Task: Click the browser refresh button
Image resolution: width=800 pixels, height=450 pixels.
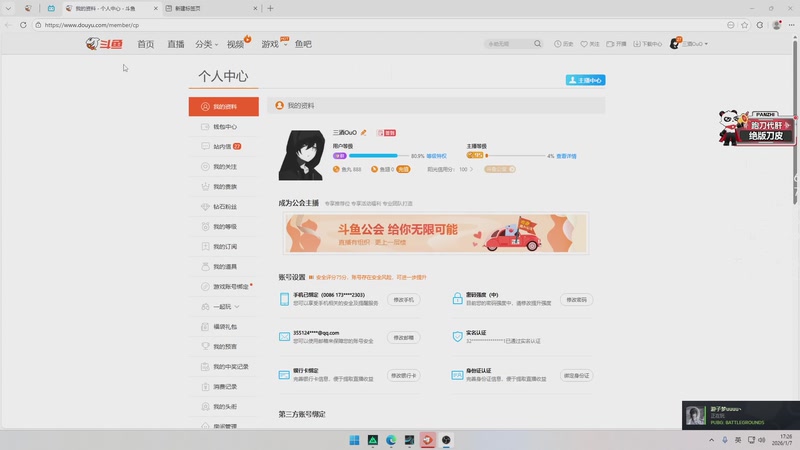Action: 23,24
